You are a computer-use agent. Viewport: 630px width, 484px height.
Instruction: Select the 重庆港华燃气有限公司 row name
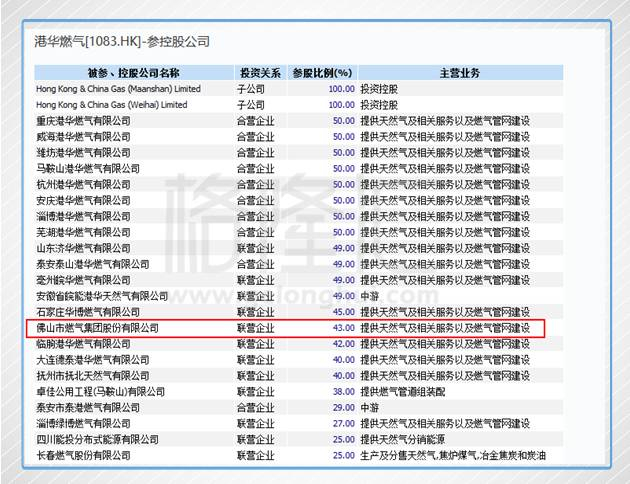point(83,121)
